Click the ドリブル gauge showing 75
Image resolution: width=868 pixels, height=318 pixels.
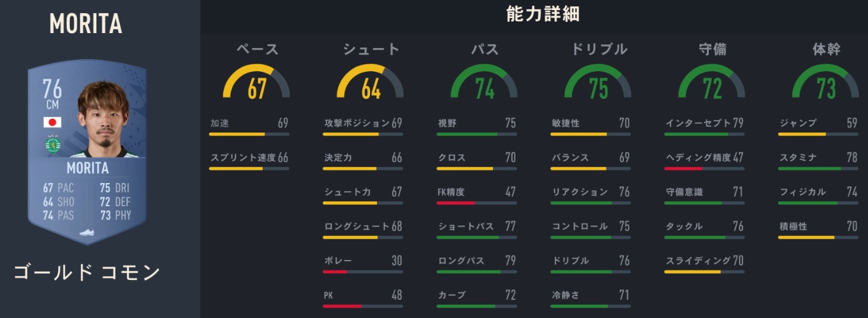[598, 82]
